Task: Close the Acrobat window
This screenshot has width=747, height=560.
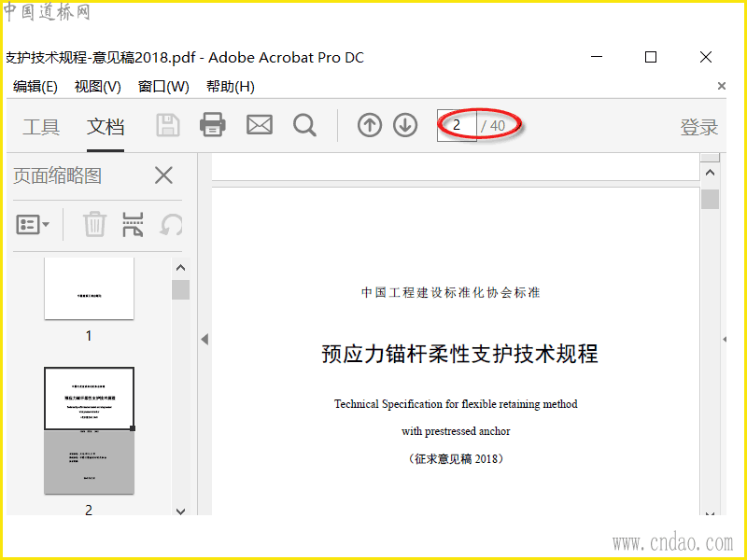Action: pos(706,57)
